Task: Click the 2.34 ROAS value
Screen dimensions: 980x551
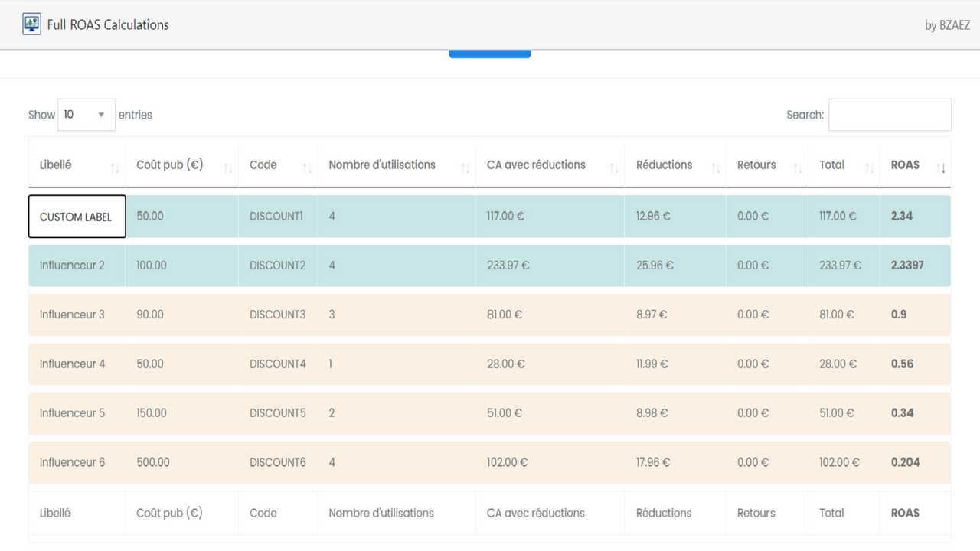Action: 902,217
